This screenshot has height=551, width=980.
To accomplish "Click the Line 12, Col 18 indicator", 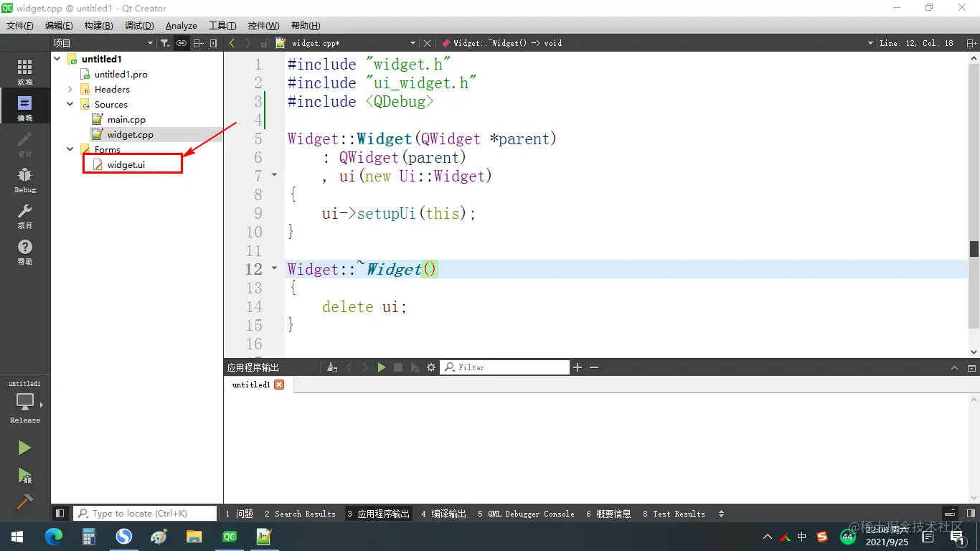I will click(916, 43).
